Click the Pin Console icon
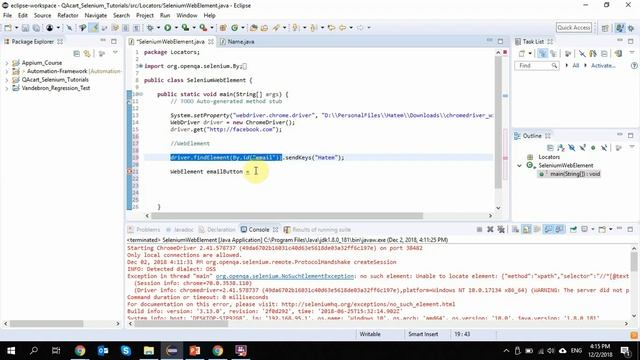This screenshot has width=640, height=360. 573,229
